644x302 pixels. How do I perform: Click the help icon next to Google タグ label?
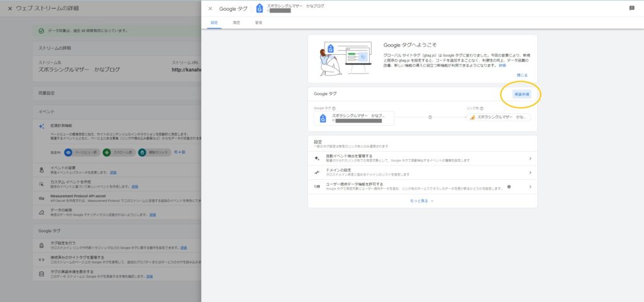334,108
